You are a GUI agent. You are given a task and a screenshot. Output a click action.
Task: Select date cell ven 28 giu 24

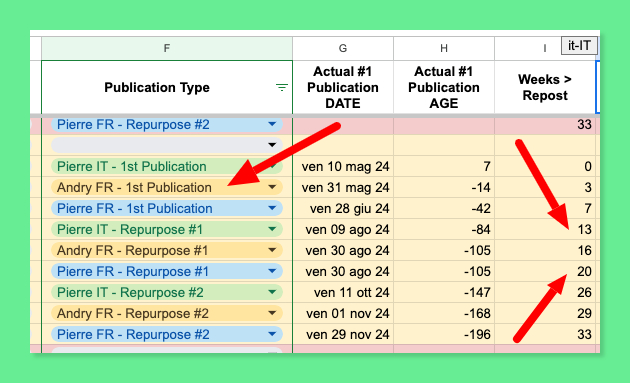click(x=343, y=208)
